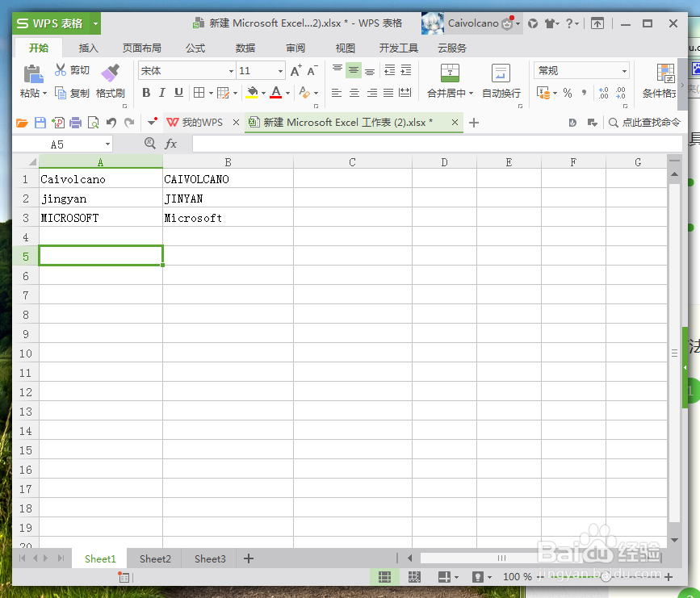
Task: Expand font color dropdown arrow
Action: (287, 94)
